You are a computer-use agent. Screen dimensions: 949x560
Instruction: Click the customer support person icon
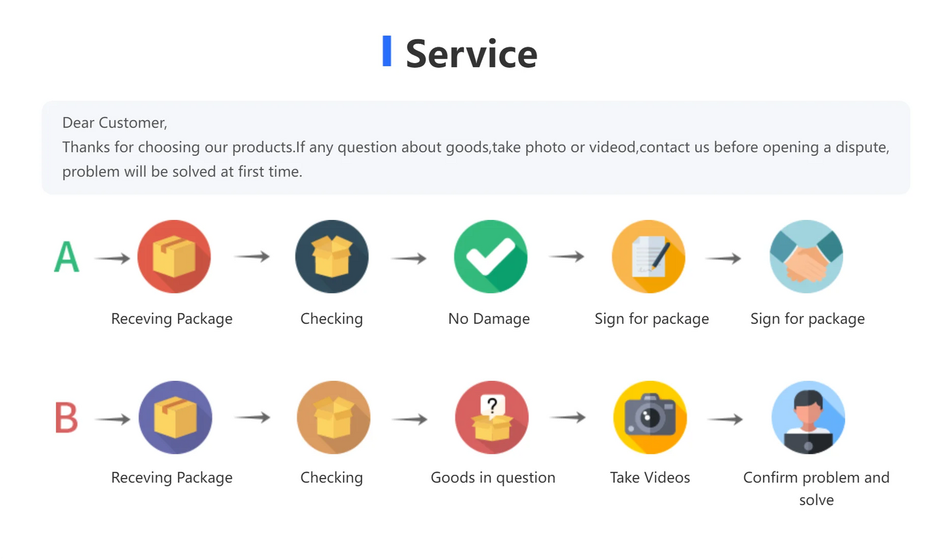808,418
